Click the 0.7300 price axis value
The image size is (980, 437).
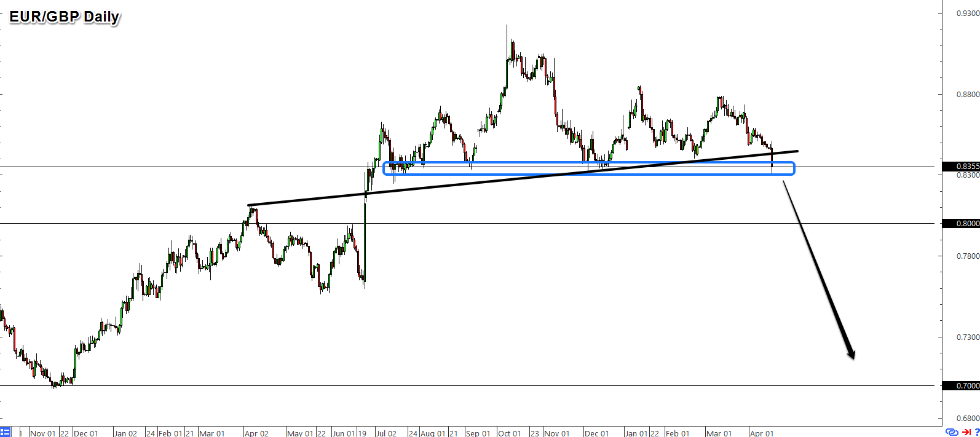968,337
